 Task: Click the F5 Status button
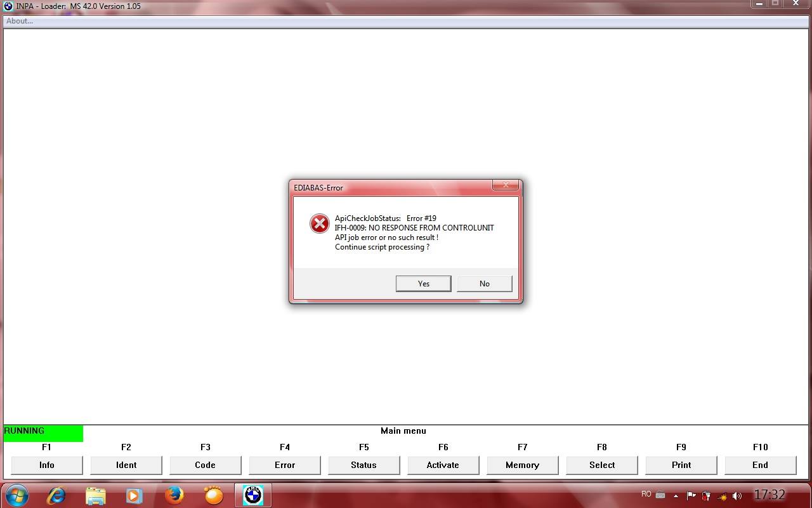[x=364, y=465]
